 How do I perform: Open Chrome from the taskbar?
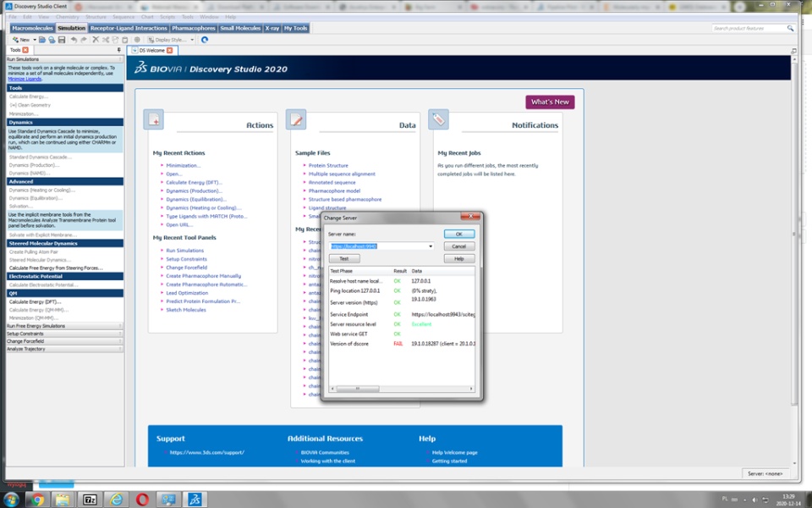(36, 500)
